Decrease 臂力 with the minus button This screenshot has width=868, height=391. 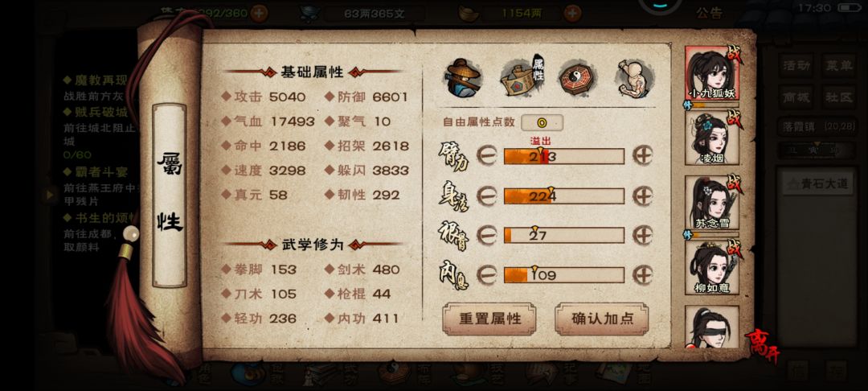click(486, 156)
